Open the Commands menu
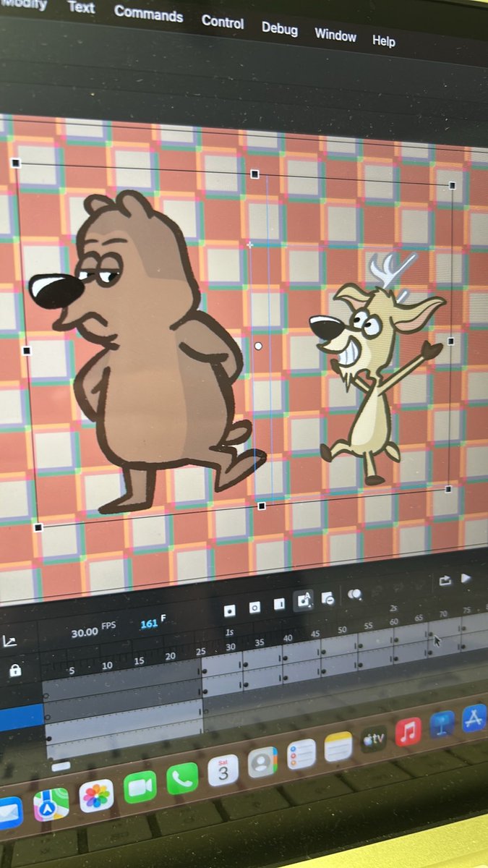The image size is (488, 868). (148, 14)
